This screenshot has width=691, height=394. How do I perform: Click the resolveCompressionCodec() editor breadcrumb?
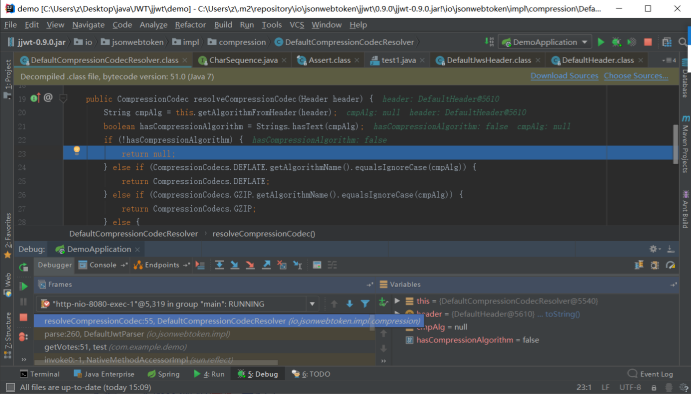pyautogui.click(x=264, y=234)
